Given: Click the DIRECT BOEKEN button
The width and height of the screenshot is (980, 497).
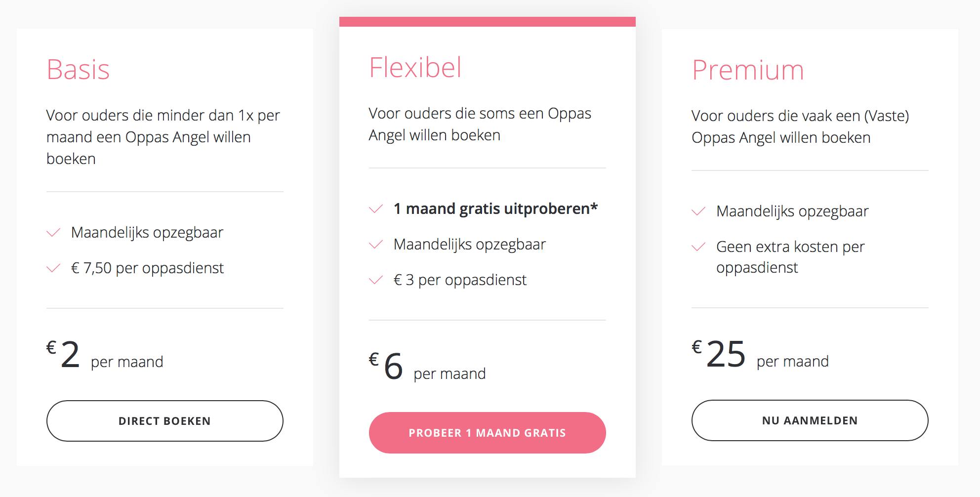Looking at the screenshot, I should pyautogui.click(x=164, y=421).
